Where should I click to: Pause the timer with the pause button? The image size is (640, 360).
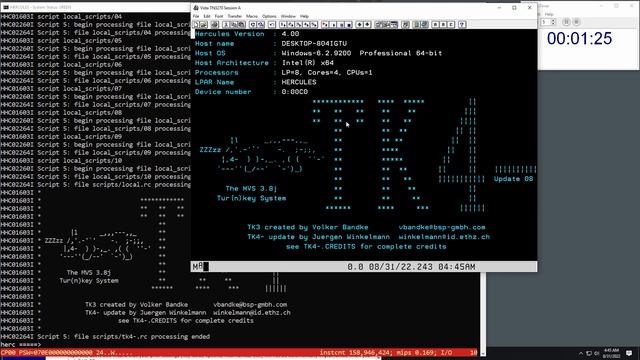coord(566,22)
